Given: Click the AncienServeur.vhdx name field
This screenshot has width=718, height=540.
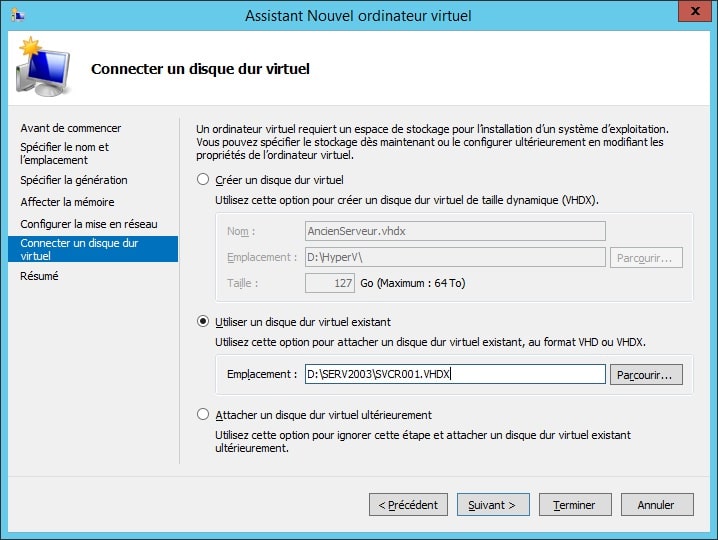Looking at the screenshot, I should pyautogui.click(x=455, y=231).
